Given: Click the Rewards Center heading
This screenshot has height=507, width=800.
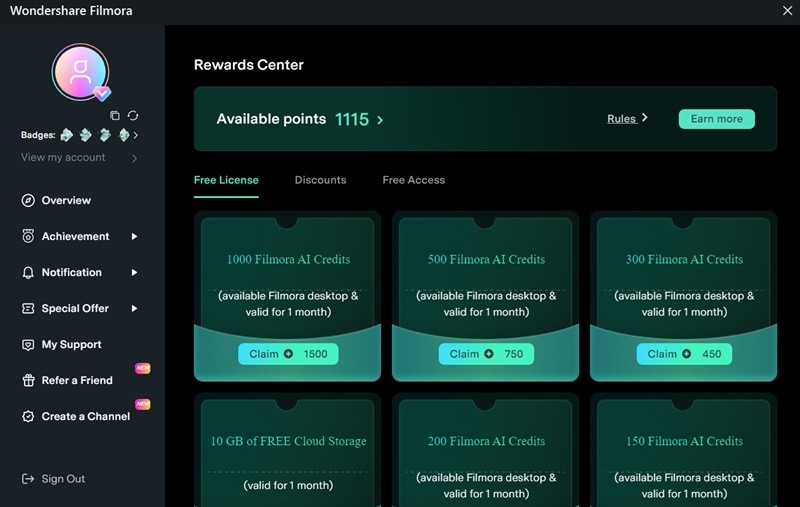Looking at the screenshot, I should [x=249, y=65].
